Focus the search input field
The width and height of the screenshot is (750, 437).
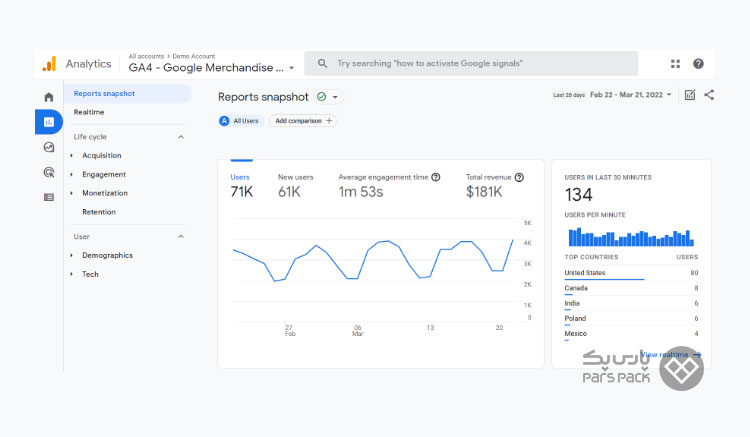(471, 63)
